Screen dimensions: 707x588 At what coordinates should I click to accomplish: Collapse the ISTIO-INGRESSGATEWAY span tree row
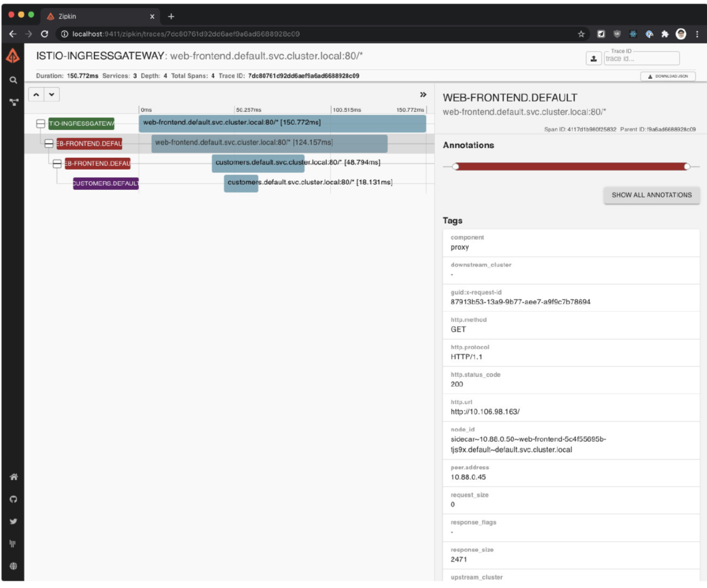pyautogui.click(x=41, y=124)
